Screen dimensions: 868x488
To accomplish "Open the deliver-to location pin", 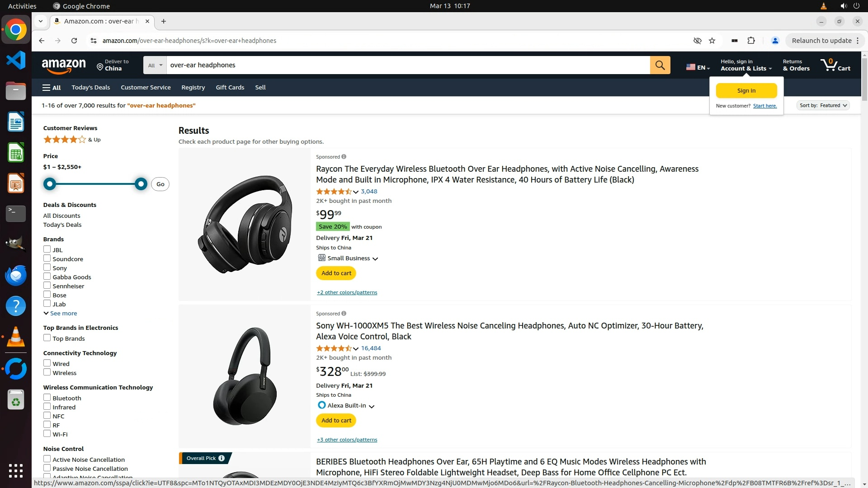I will (x=100, y=67).
